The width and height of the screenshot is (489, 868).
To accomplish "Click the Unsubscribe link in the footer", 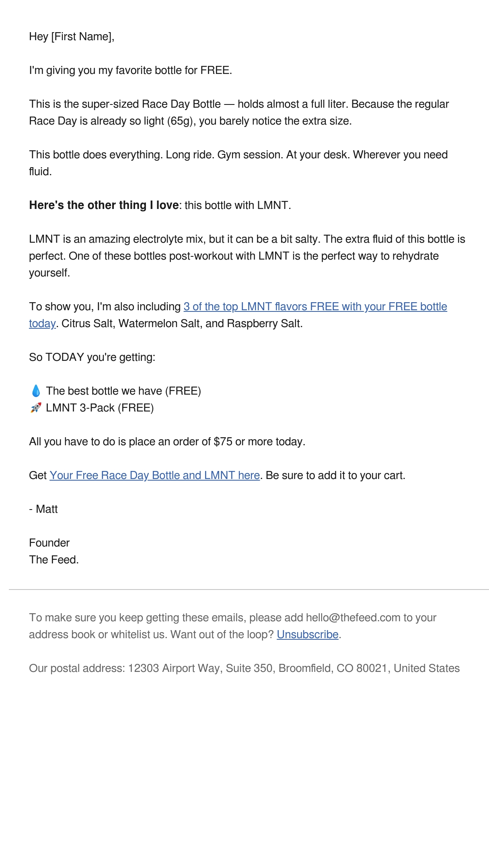I will (x=308, y=635).
